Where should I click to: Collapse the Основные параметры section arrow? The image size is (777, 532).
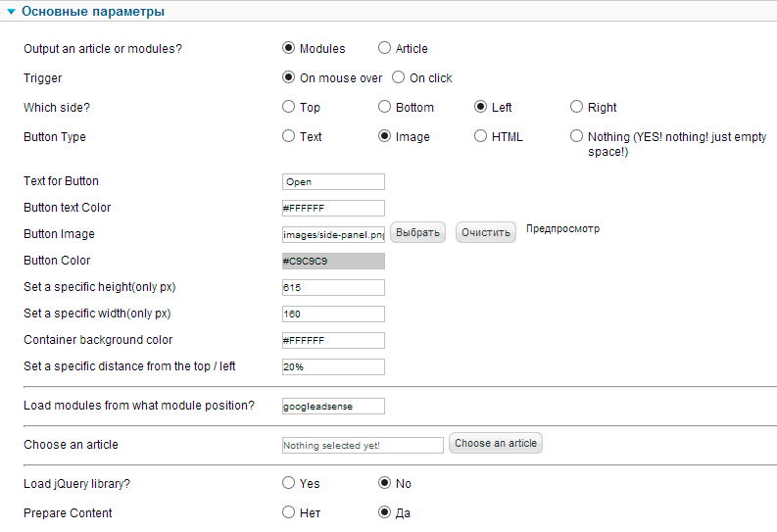11,12
